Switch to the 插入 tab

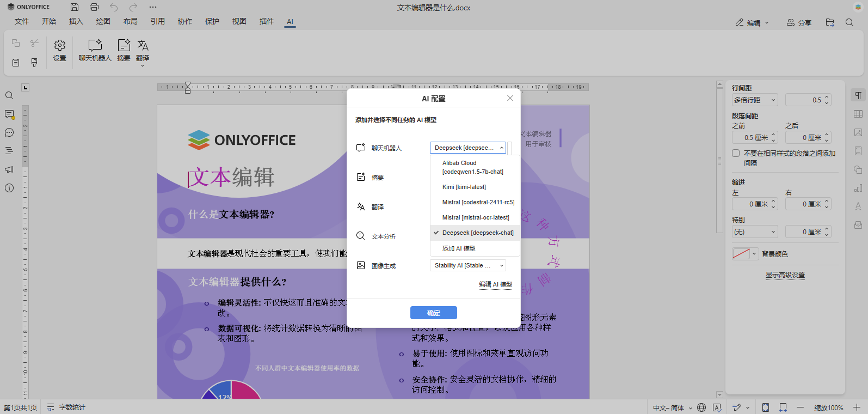pyautogui.click(x=76, y=21)
